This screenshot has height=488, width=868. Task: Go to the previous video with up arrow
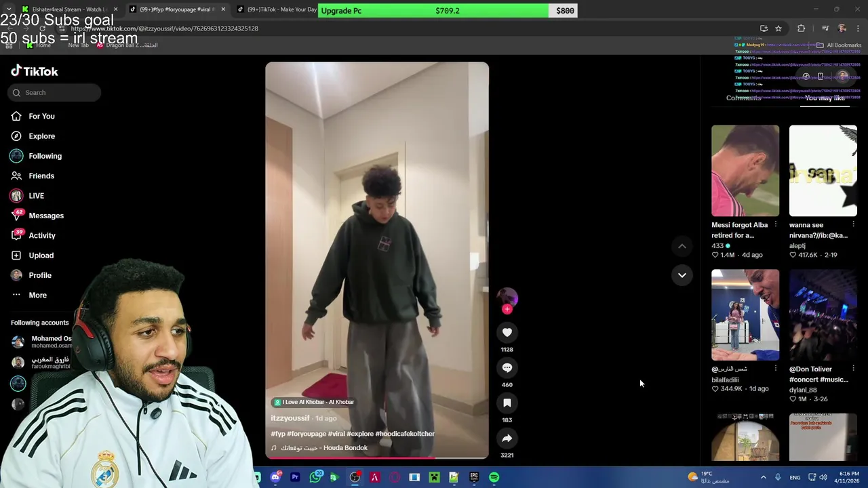682,246
